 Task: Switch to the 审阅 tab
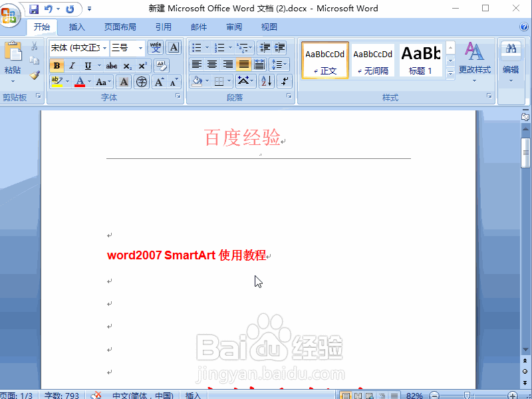click(x=234, y=27)
